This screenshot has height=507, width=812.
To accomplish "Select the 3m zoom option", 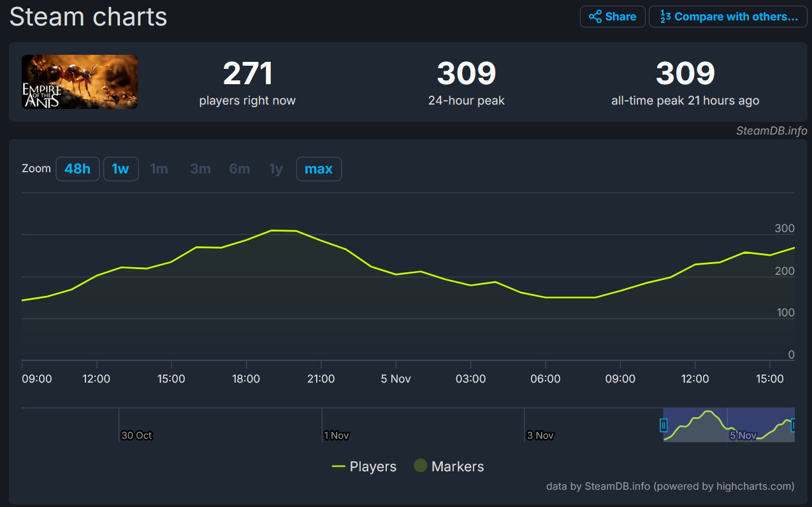I will point(200,169).
